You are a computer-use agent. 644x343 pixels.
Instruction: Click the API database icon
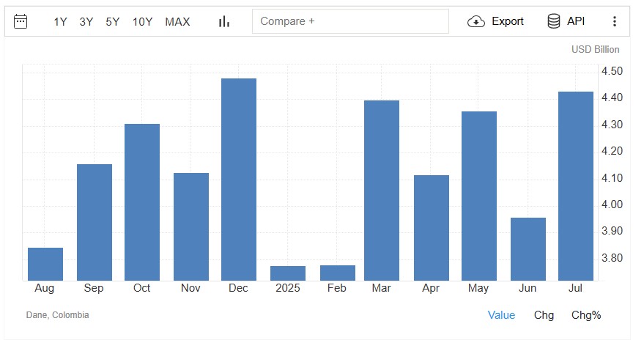click(x=554, y=21)
